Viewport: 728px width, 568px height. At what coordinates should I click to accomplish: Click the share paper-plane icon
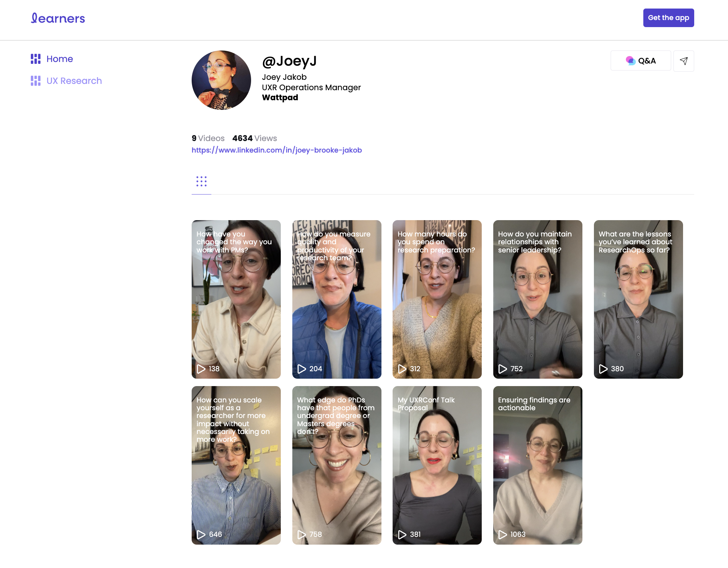point(683,61)
